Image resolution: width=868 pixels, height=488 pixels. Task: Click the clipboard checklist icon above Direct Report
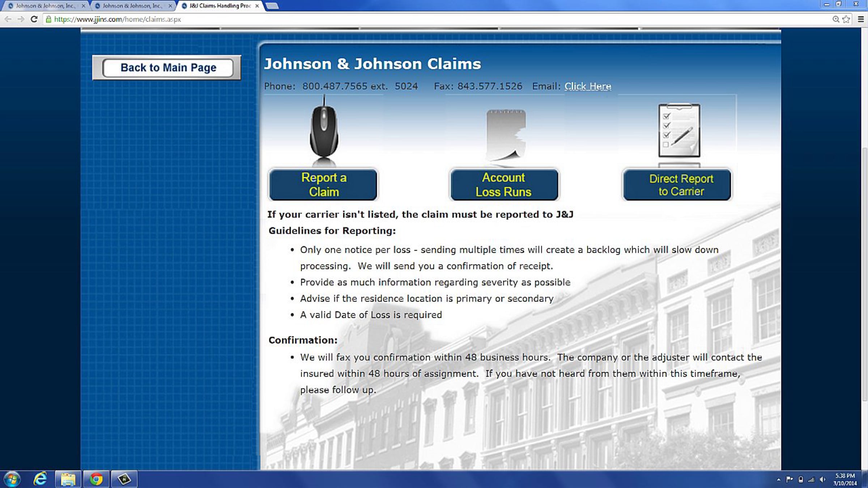click(x=679, y=130)
